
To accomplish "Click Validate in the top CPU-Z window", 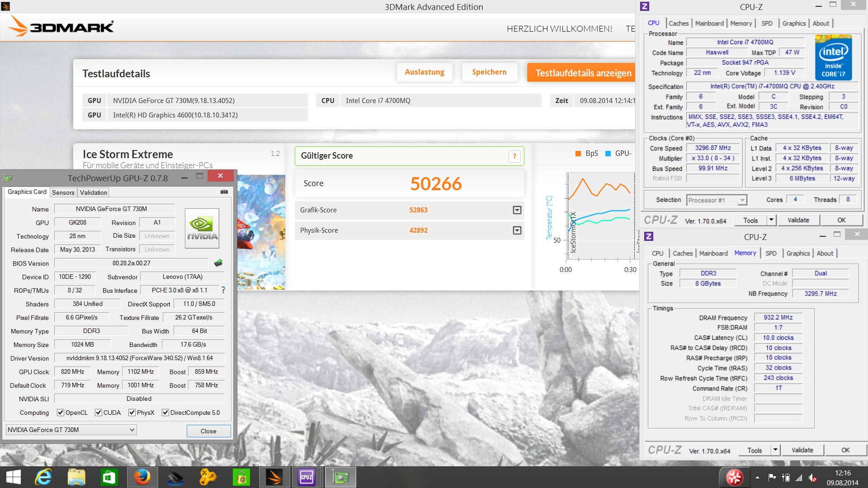I will 798,220.
